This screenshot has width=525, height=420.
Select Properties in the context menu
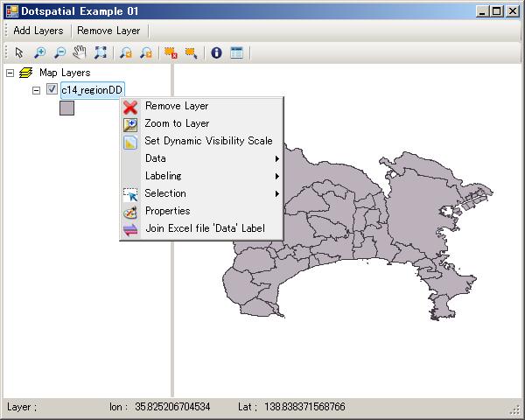tap(167, 211)
